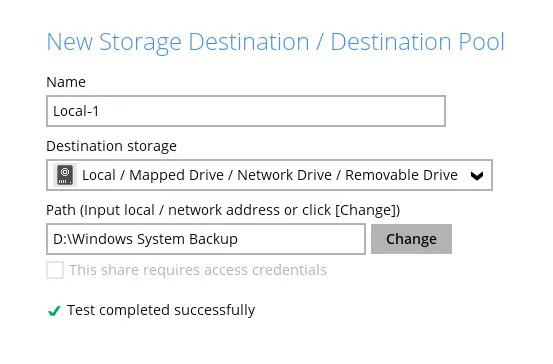The image size is (553, 364).
Task: Click the Local-1 text in Name box
Action: [x=76, y=111]
